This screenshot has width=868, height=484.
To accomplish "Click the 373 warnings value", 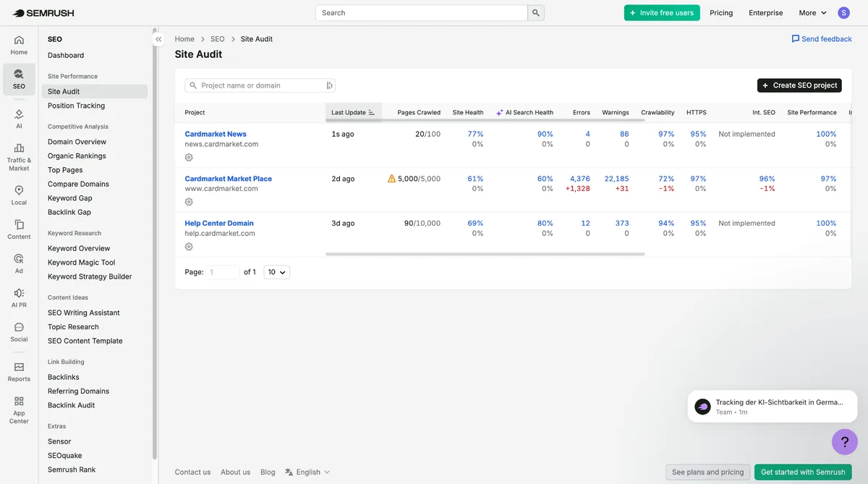I will (x=622, y=224).
